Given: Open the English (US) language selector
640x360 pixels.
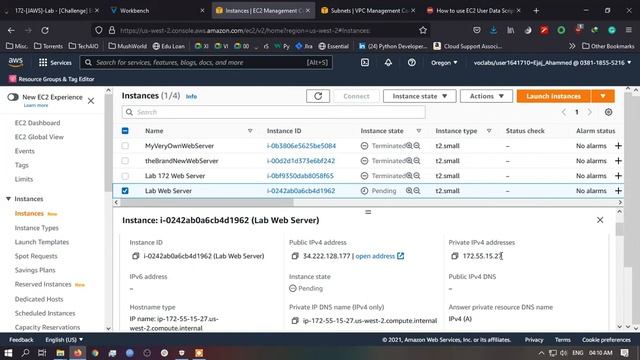Looking at the screenshot, I should (64, 340).
